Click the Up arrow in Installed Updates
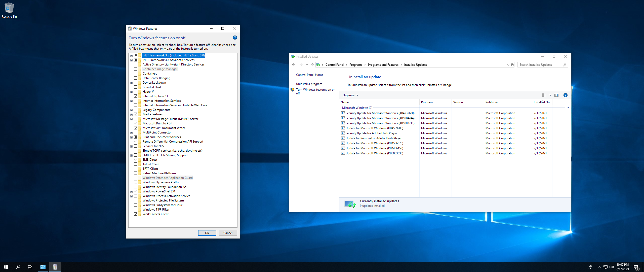This screenshot has width=644, height=272. 312,65
